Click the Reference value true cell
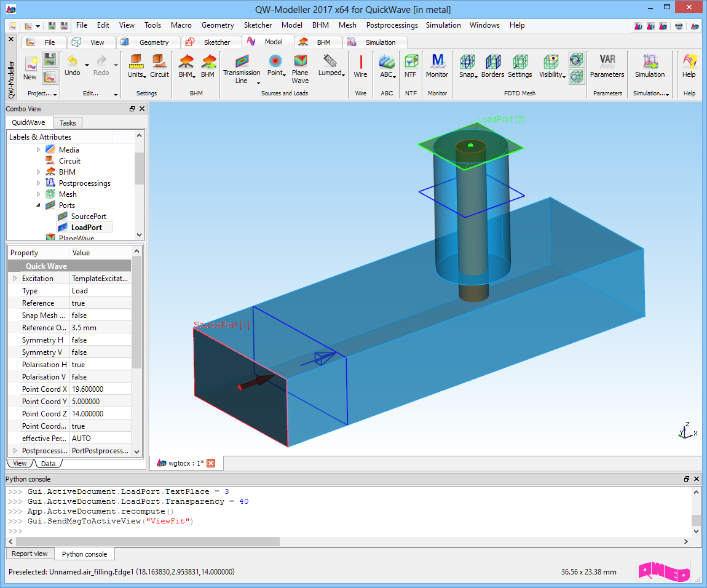Screen dimensions: 707x588 (101, 303)
